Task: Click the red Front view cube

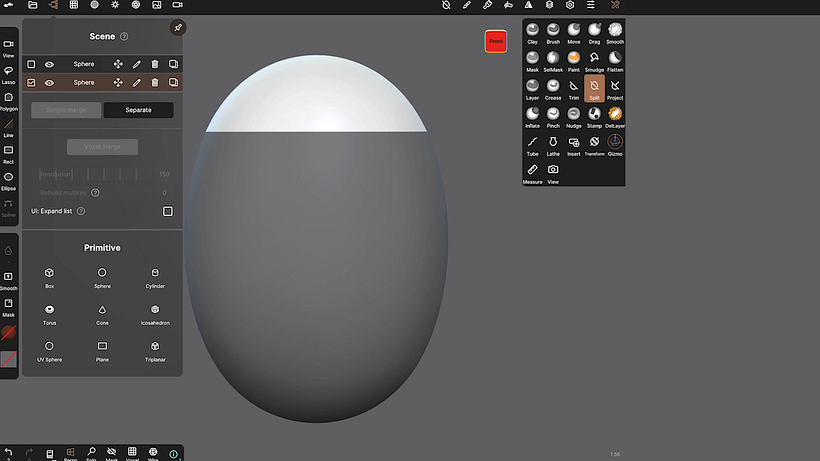Action: (x=496, y=41)
